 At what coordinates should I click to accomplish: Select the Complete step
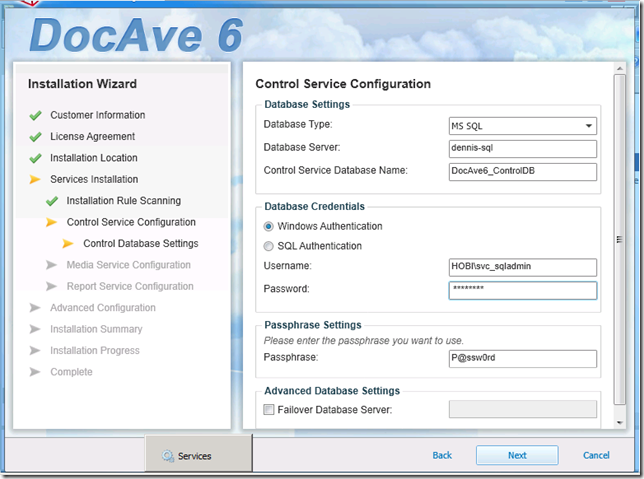(71, 372)
